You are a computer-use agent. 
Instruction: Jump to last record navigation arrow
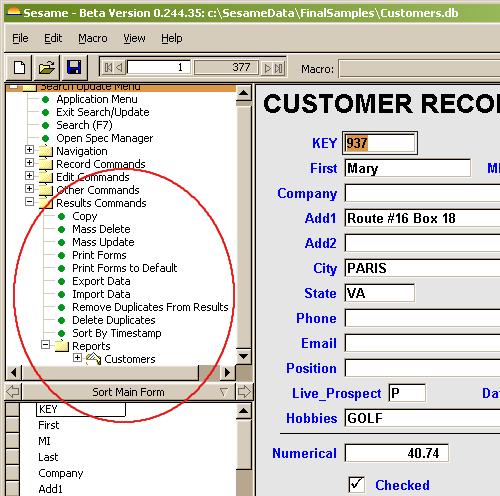(x=279, y=68)
